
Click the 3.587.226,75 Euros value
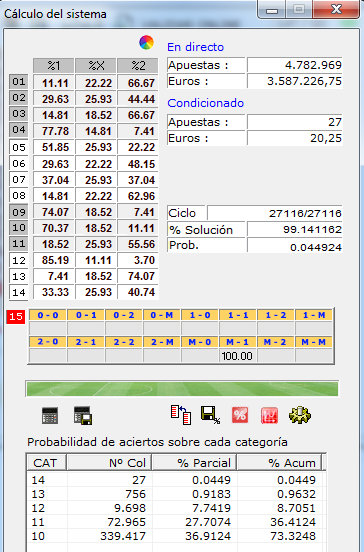click(295, 81)
